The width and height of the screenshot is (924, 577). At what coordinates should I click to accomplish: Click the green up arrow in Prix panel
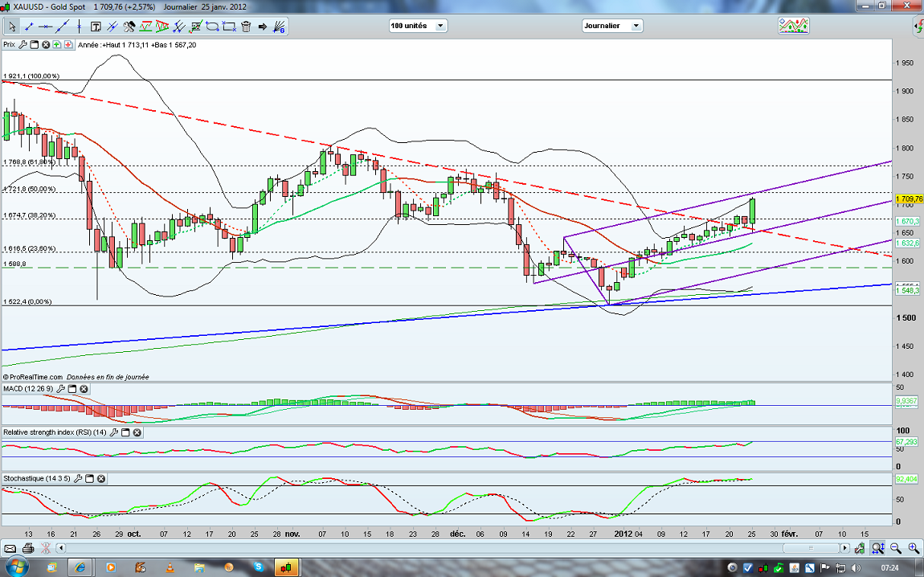57,45
